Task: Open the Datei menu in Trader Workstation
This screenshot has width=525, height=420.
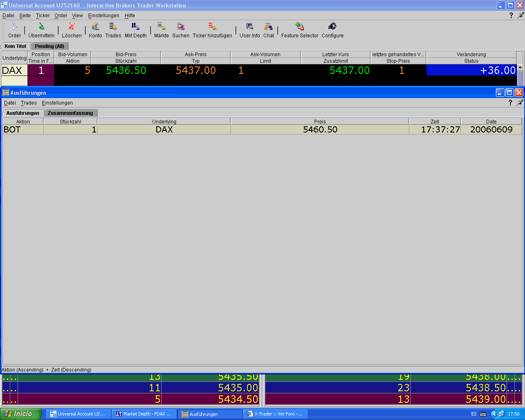Action: [8, 16]
